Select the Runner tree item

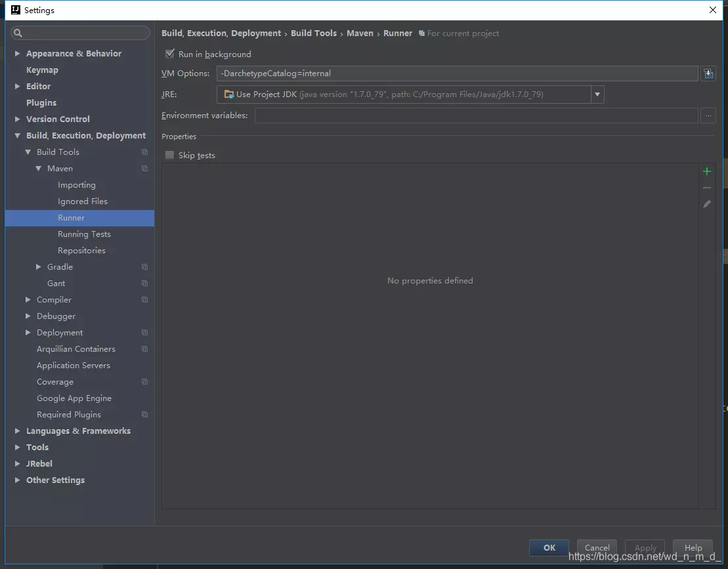click(x=79, y=218)
